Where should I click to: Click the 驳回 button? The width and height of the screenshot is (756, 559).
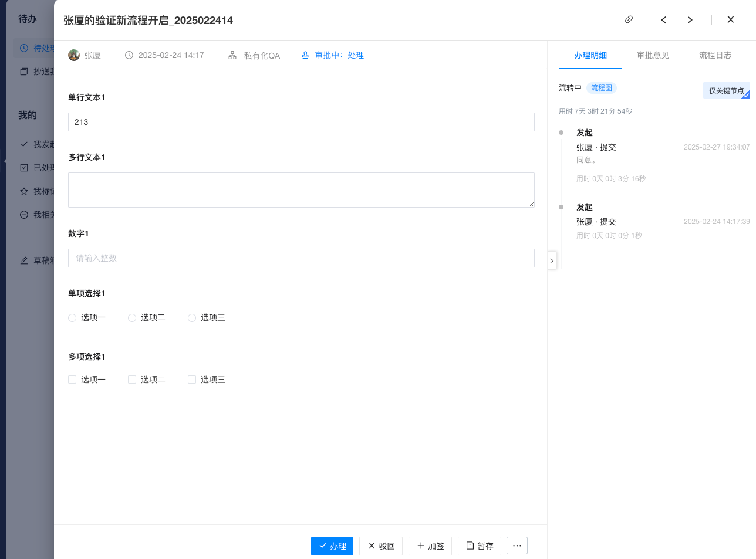pyautogui.click(x=381, y=546)
